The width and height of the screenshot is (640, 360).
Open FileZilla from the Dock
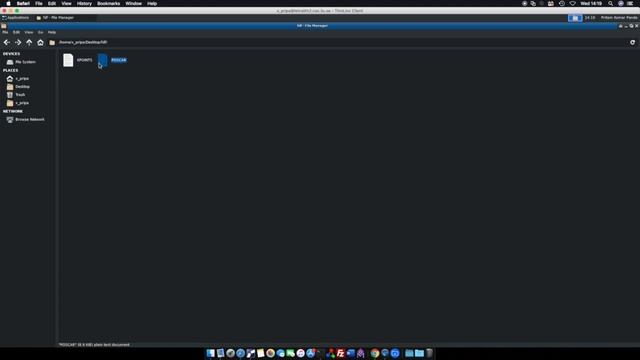click(340, 353)
